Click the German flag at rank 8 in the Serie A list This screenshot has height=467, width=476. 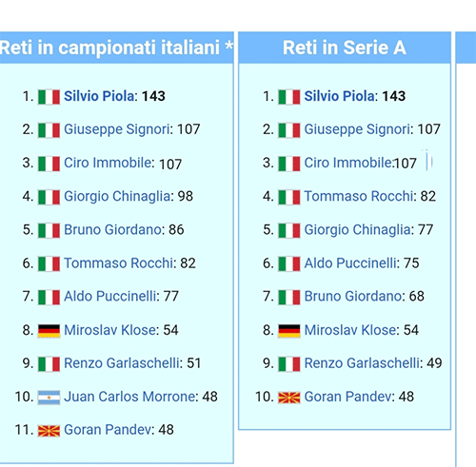[x=289, y=331]
